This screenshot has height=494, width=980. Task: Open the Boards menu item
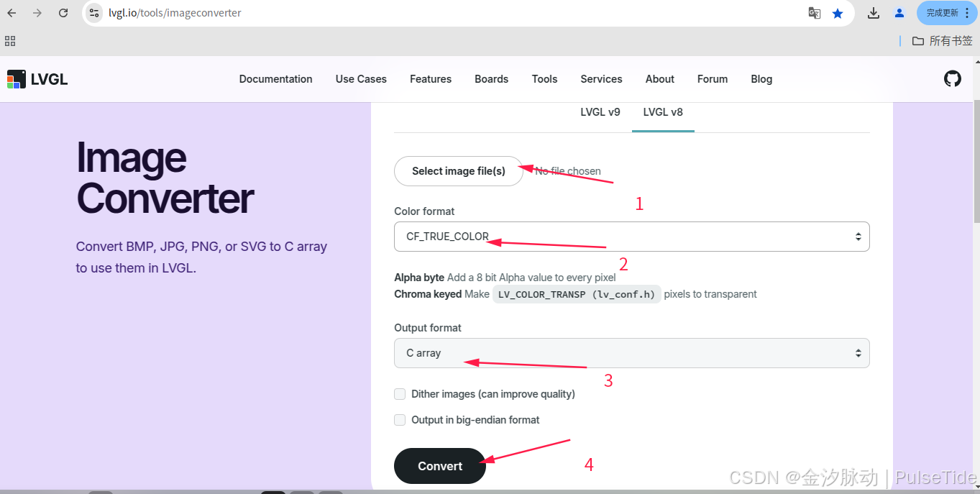[492, 79]
